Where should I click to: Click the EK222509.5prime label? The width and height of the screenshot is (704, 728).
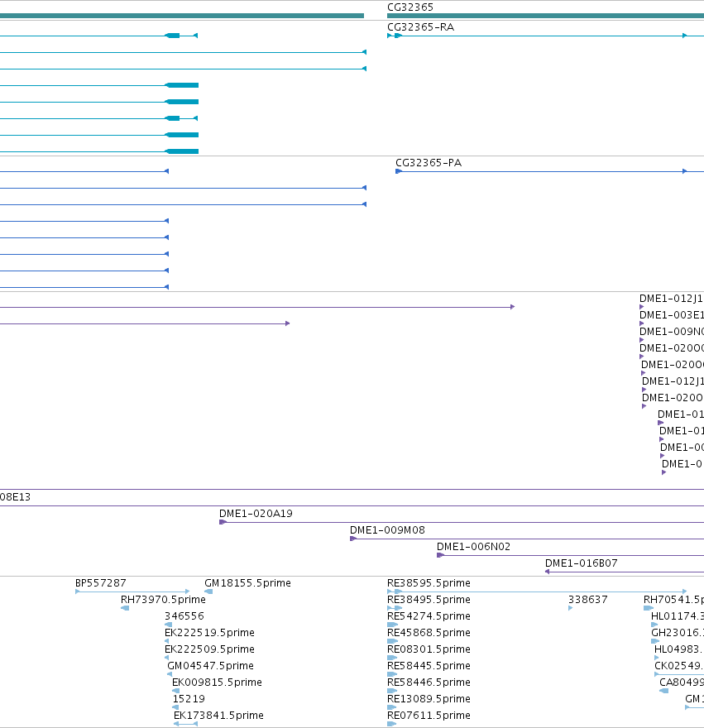[209, 649]
